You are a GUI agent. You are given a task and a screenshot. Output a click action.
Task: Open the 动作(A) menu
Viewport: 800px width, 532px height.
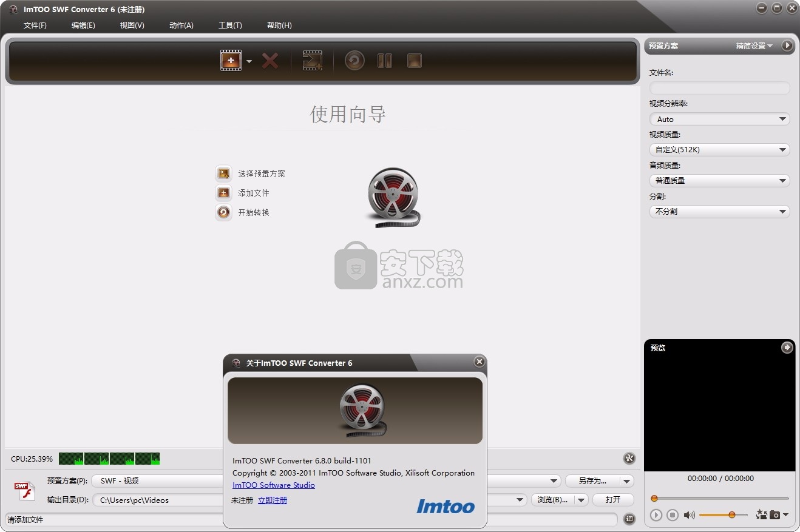click(x=181, y=25)
